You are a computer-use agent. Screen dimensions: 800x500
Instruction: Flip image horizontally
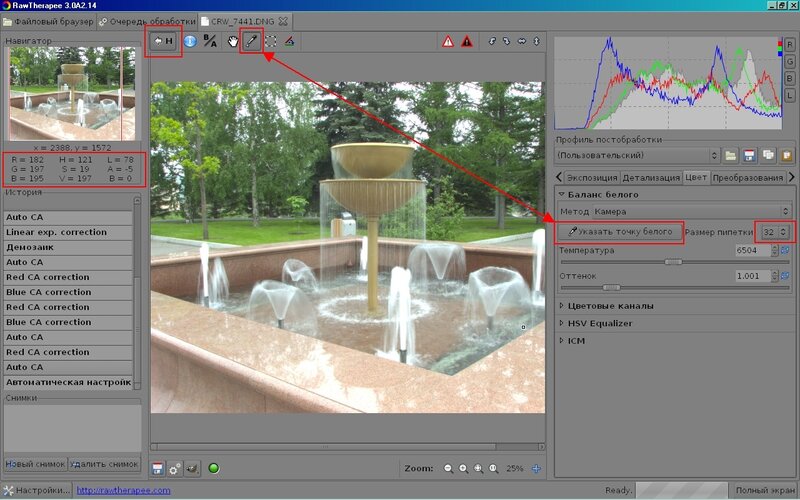(521, 41)
